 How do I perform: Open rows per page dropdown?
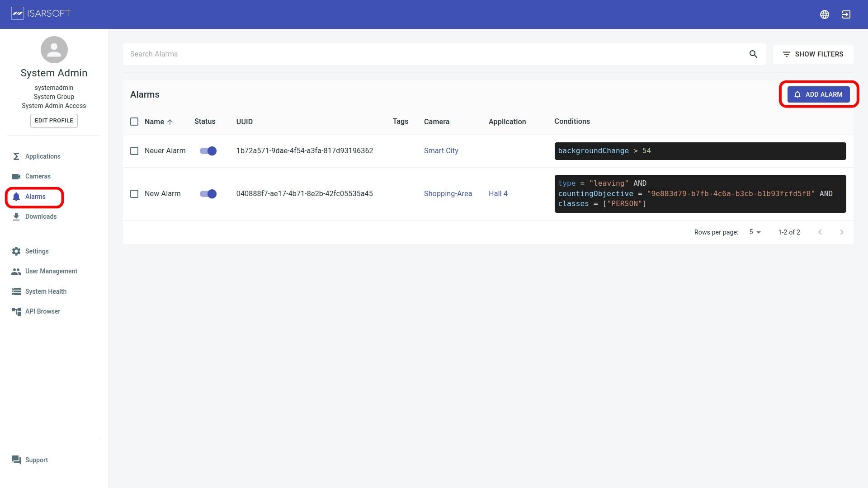coord(755,232)
